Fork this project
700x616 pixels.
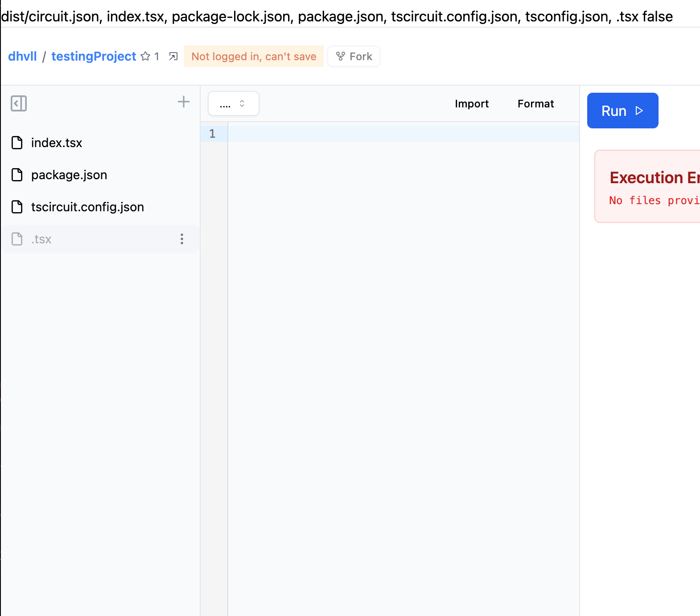point(354,57)
